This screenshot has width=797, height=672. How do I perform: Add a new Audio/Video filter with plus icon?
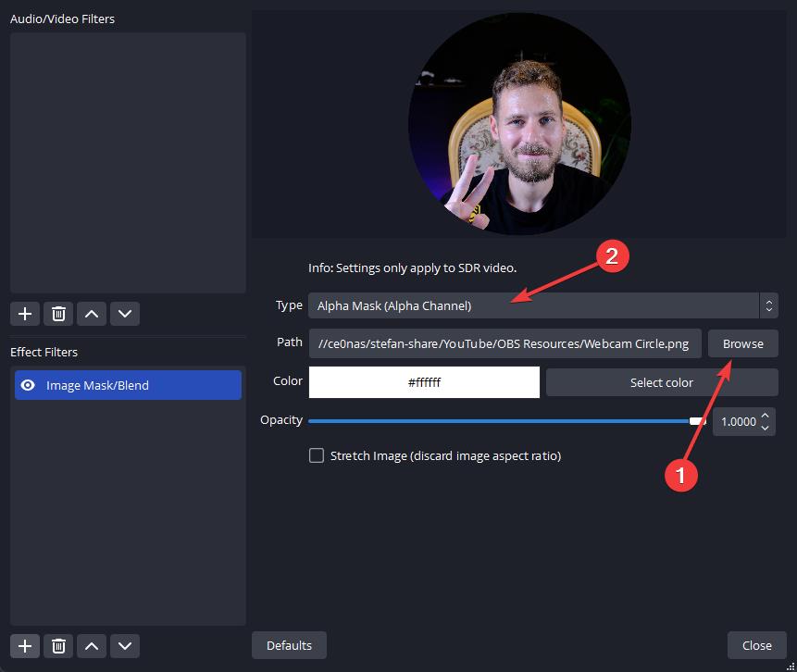(x=25, y=314)
